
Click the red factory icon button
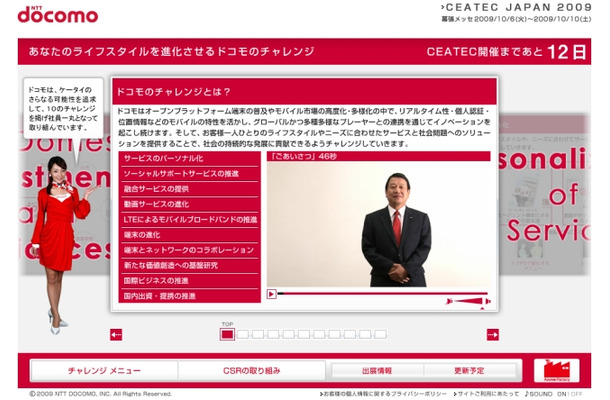tap(557, 370)
